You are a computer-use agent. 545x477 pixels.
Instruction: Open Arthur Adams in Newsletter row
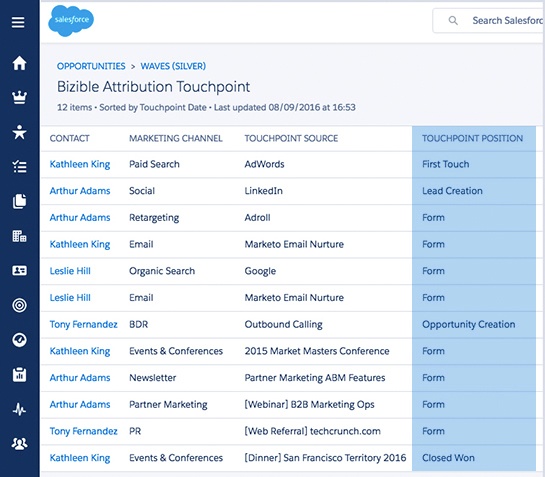click(x=80, y=378)
